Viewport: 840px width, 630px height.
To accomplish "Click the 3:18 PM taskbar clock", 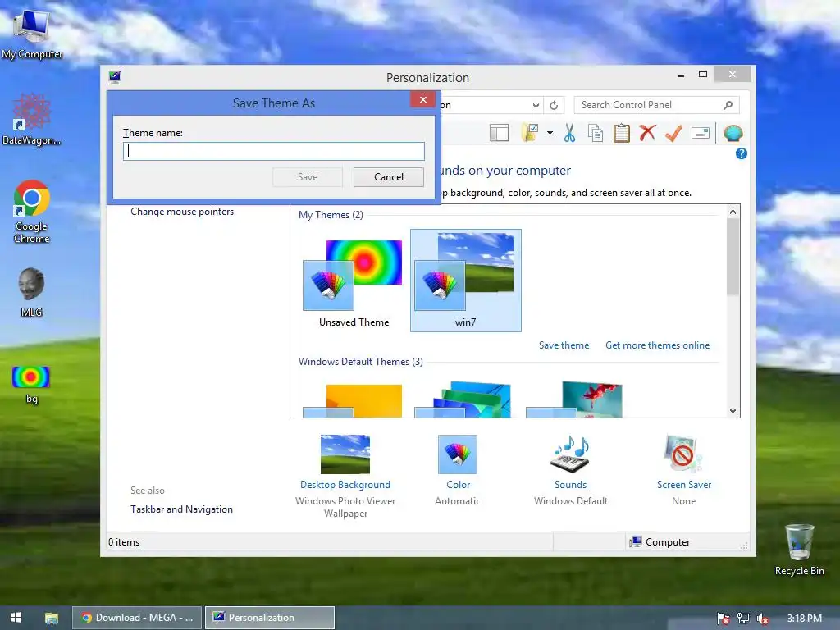I will pyautogui.click(x=804, y=619).
